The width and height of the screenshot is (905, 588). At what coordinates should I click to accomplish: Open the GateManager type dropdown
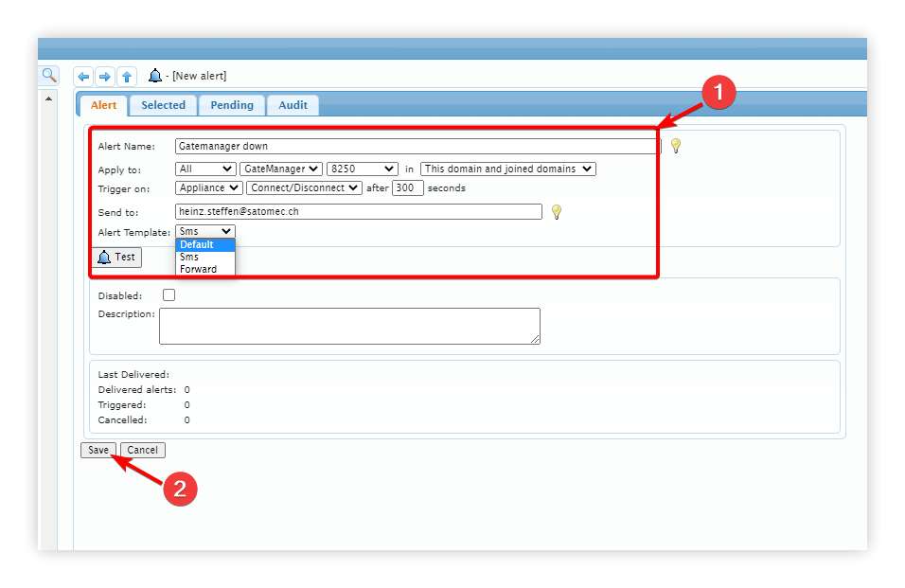tap(281, 169)
